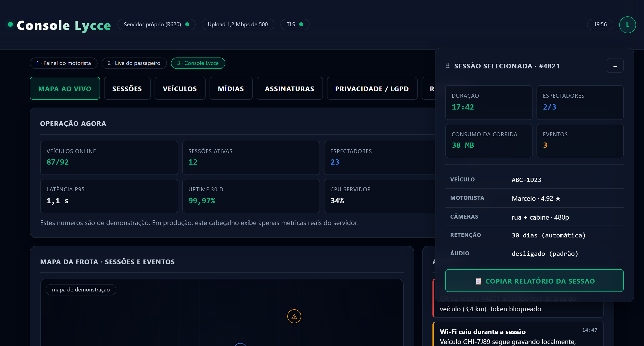Go to 1 · Painel do motorista
The height and width of the screenshot is (346, 644).
pos(63,63)
